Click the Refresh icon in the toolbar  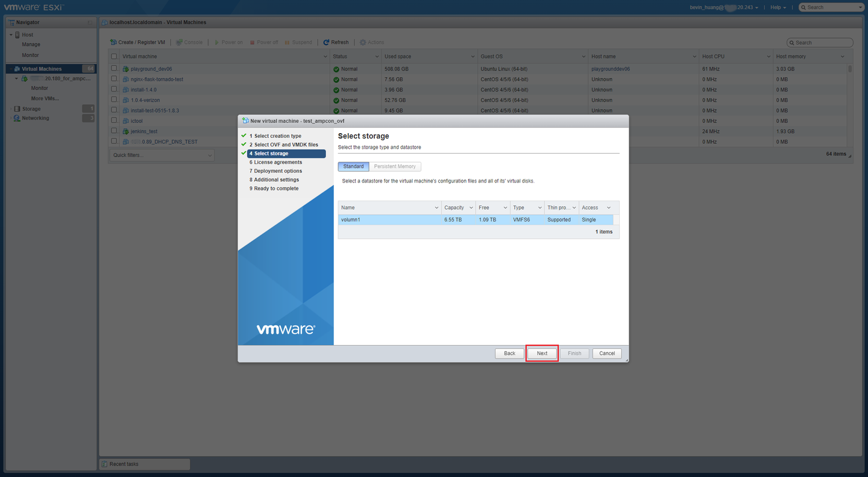[x=326, y=42]
